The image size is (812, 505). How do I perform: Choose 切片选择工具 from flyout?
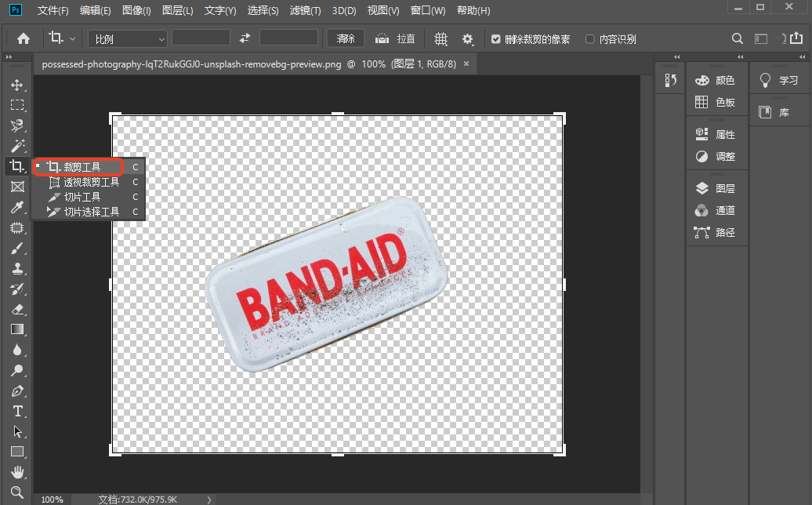[x=88, y=212]
